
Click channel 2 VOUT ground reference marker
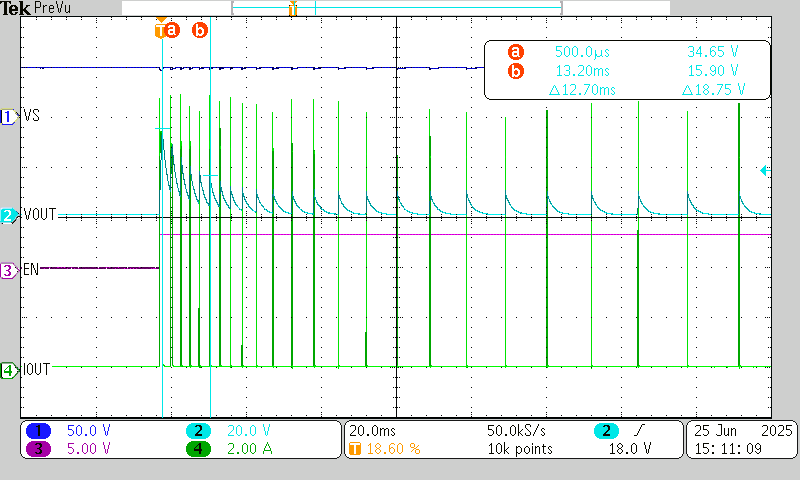coord(9,215)
